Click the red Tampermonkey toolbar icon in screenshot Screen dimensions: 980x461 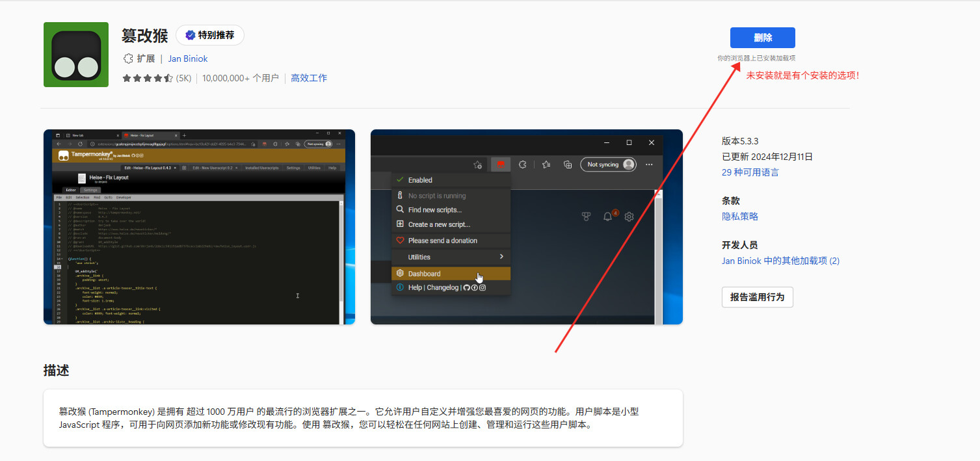point(501,165)
